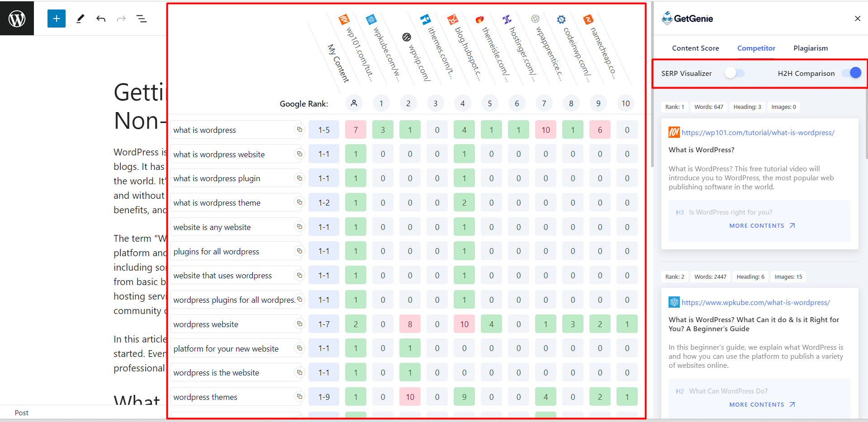Click the WordPress logo icon
Viewport: 868px width, 422px height.
[x=17, y=19]
